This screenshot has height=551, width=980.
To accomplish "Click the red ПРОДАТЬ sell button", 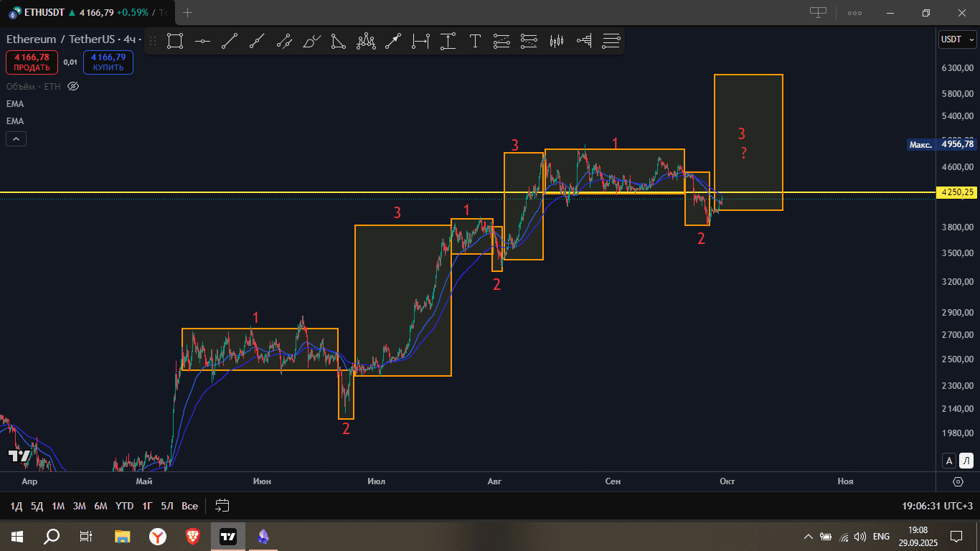I will point(32,62).
